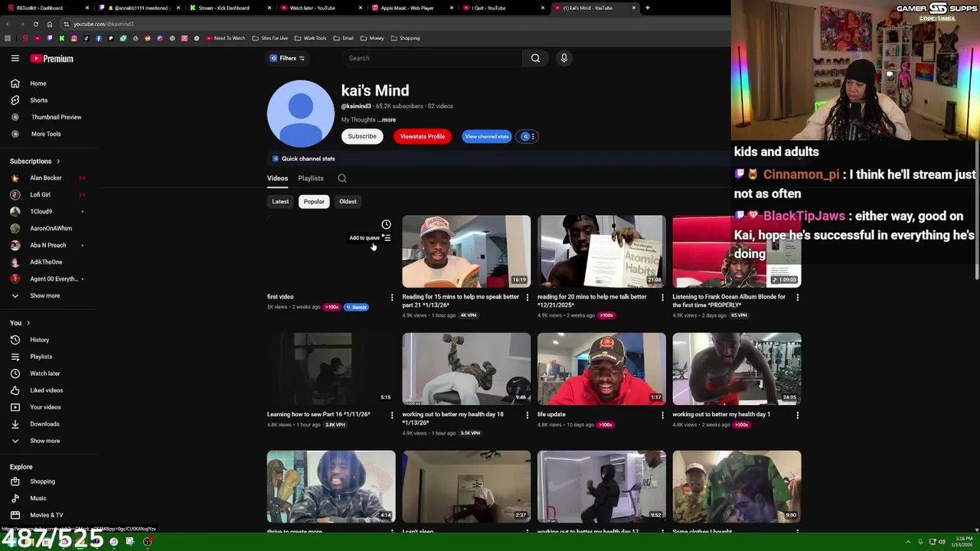Click in the YouTube search field
This screenshot has width=980, height=551.
pos(433,58)
